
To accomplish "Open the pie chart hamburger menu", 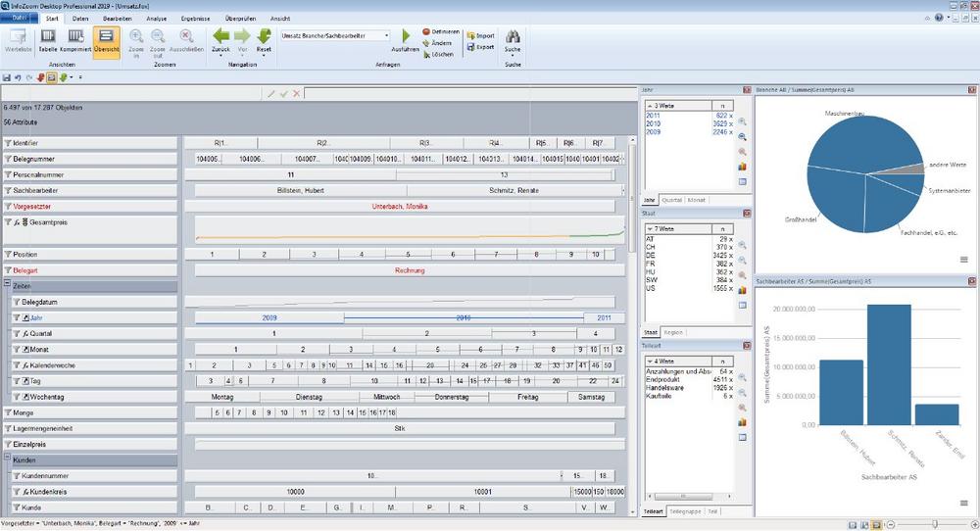I will 963,260.
